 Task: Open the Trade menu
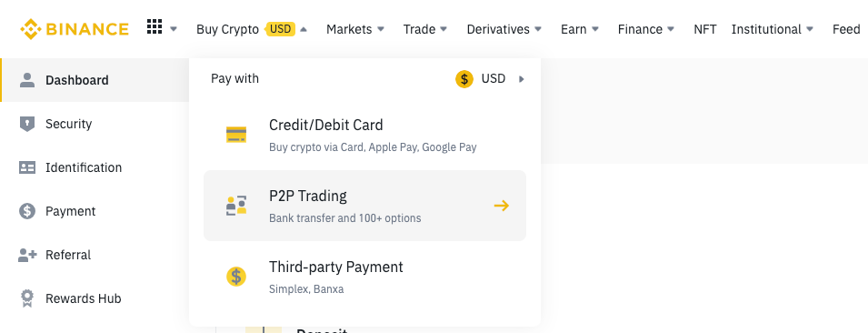[424, 29]
